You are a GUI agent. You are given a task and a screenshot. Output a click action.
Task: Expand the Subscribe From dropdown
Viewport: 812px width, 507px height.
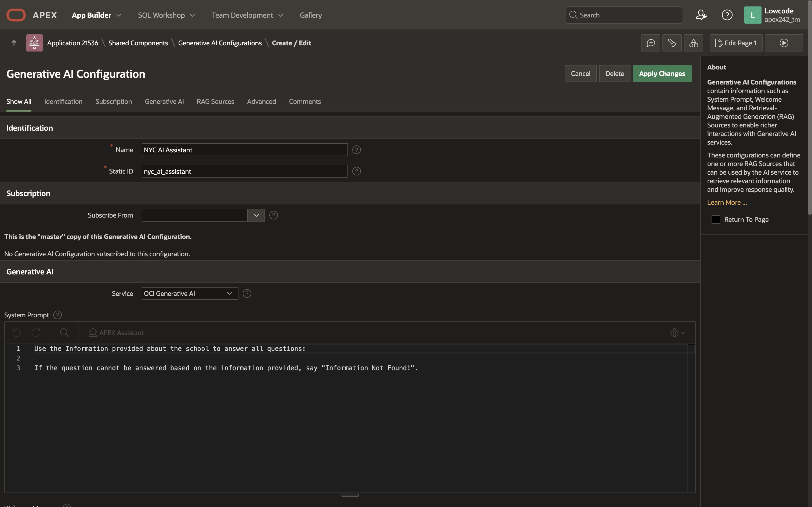pos(256,215)
